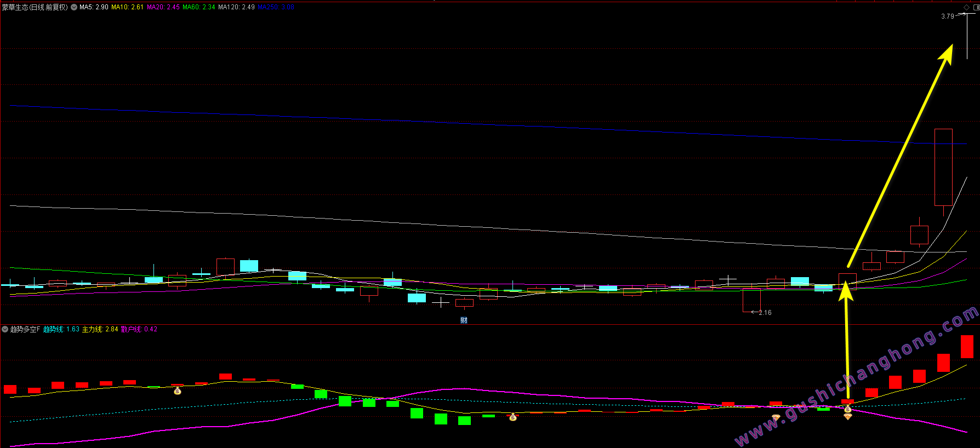Select the 趋势线: 1.63 value
This screenshot has width=980, height=448.
coord(61,329)
